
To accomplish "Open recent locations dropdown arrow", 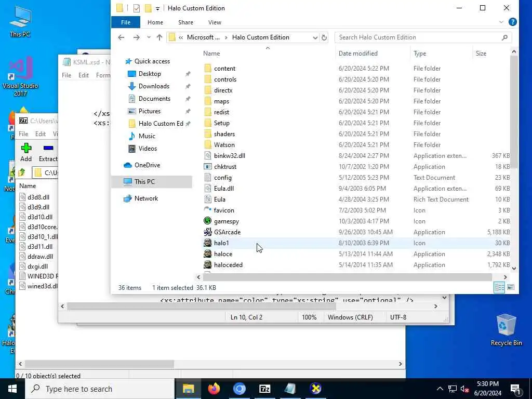I will pos(149,37).
